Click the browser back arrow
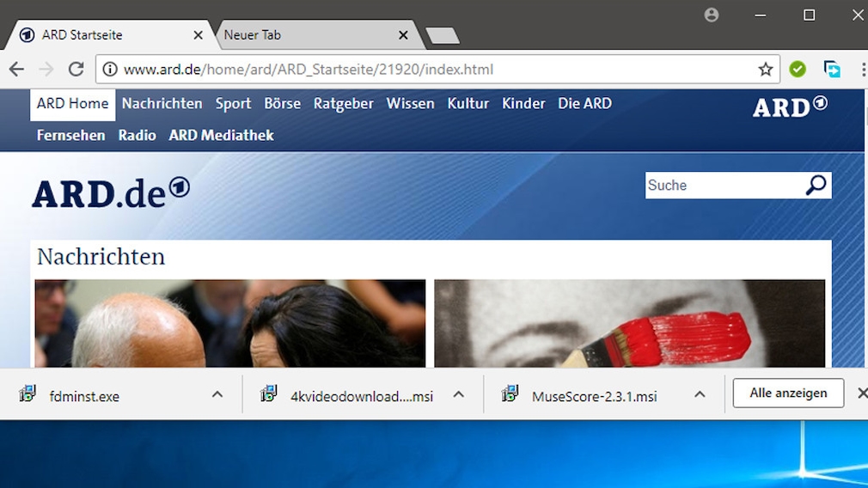The image size is (868, 488). (16, 70)
